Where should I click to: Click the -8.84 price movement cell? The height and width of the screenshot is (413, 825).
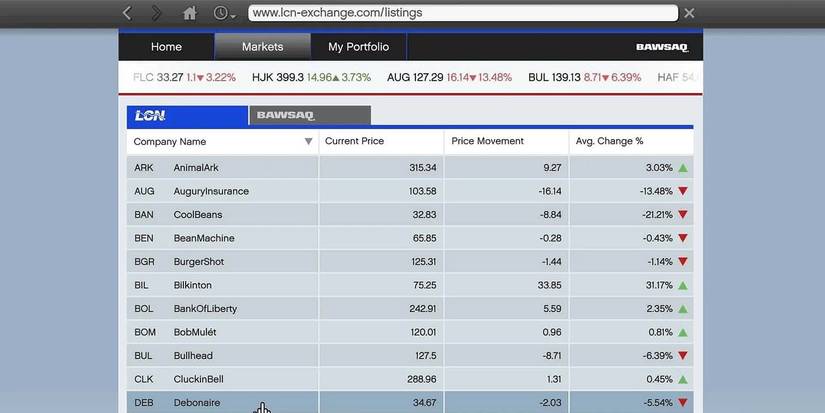click(506, 215)
